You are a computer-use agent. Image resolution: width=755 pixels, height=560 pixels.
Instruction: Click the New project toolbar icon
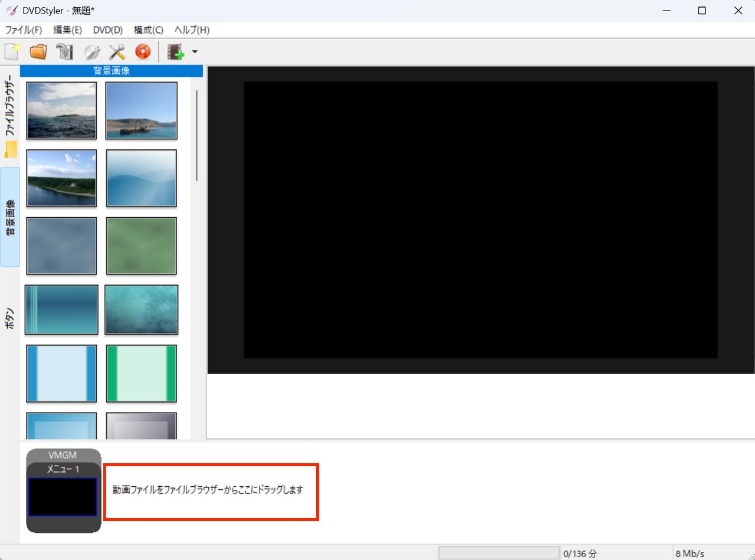[x=12, y=52]
